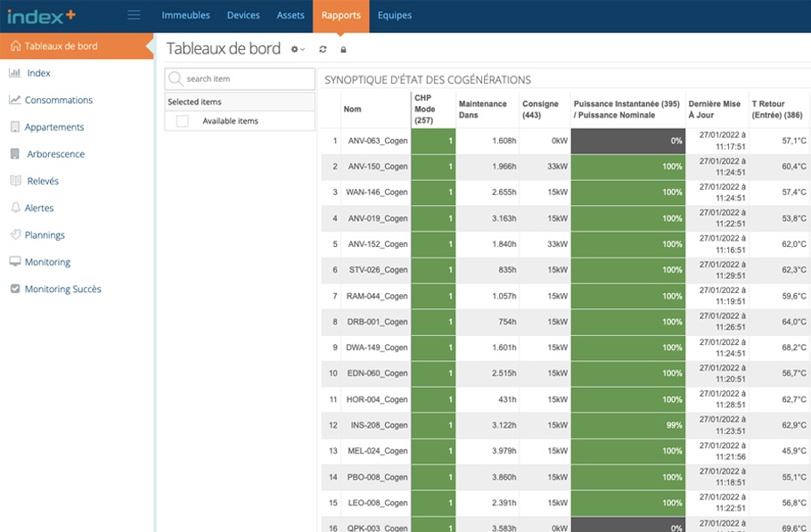Click ANV-150_Cogen green power bar
This screenshot has width=811, height=532.
click(x=627, y=167)
